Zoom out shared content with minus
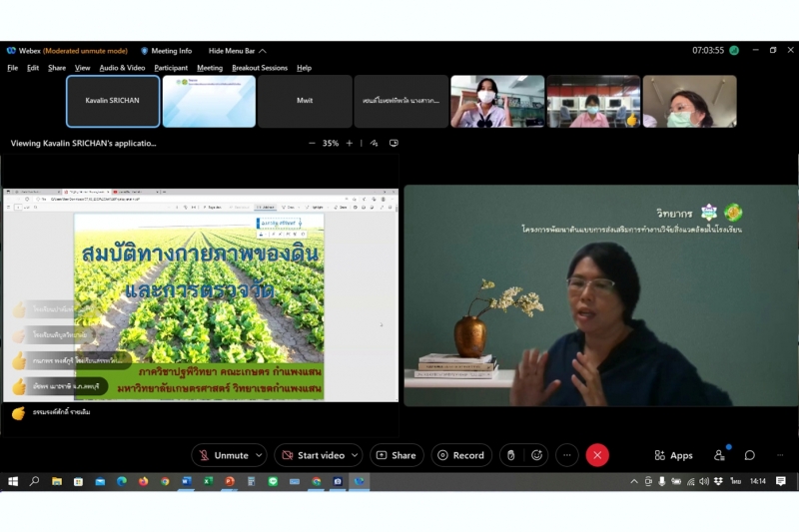 click(x=312, y=143)
